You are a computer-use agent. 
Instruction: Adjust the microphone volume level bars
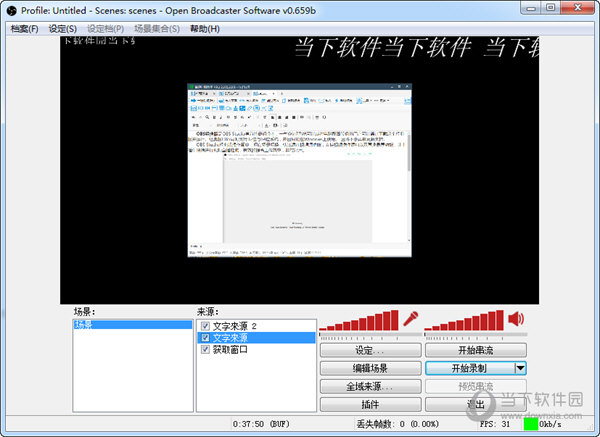[359, 320]
